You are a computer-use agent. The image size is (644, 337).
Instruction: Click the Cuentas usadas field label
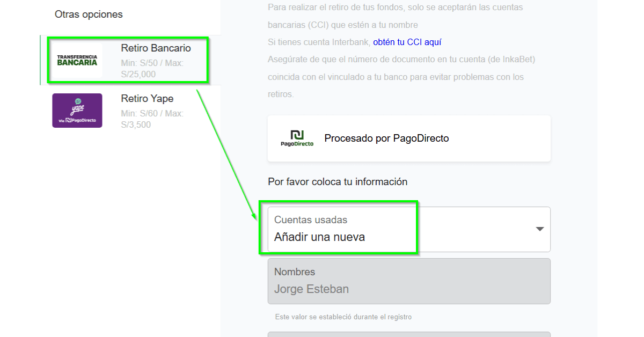click(x=310, y=219)
